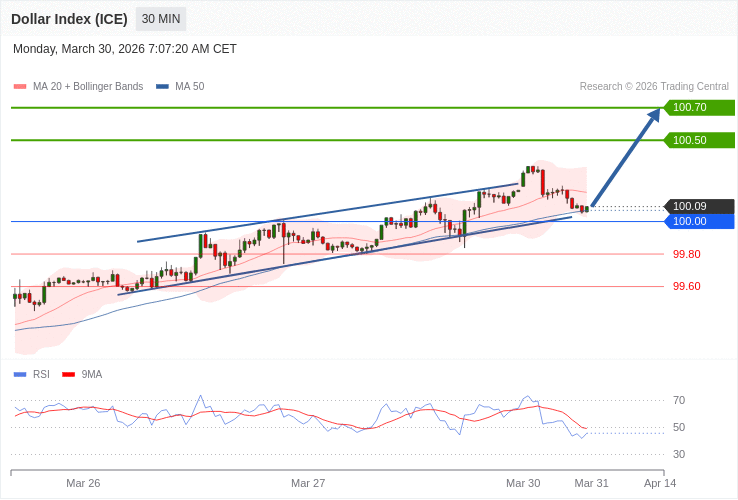The image size is (738, 500).
Task: Click the RSI 70 level label
Action: [679, 400]
